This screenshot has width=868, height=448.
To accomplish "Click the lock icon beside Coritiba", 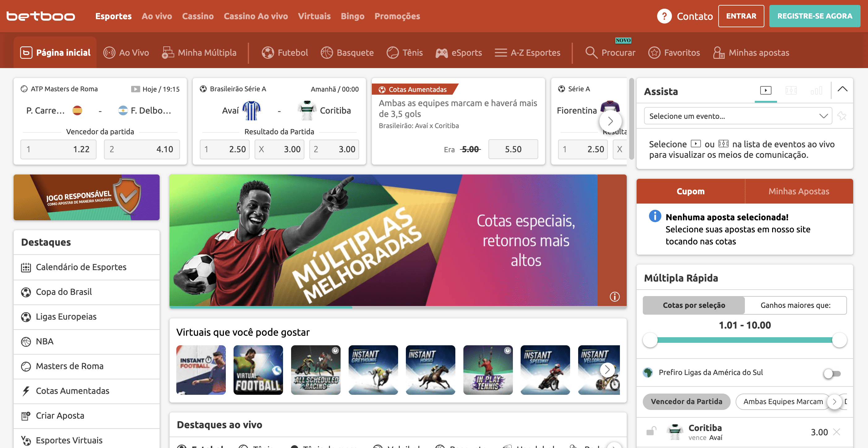I will 651,431.
